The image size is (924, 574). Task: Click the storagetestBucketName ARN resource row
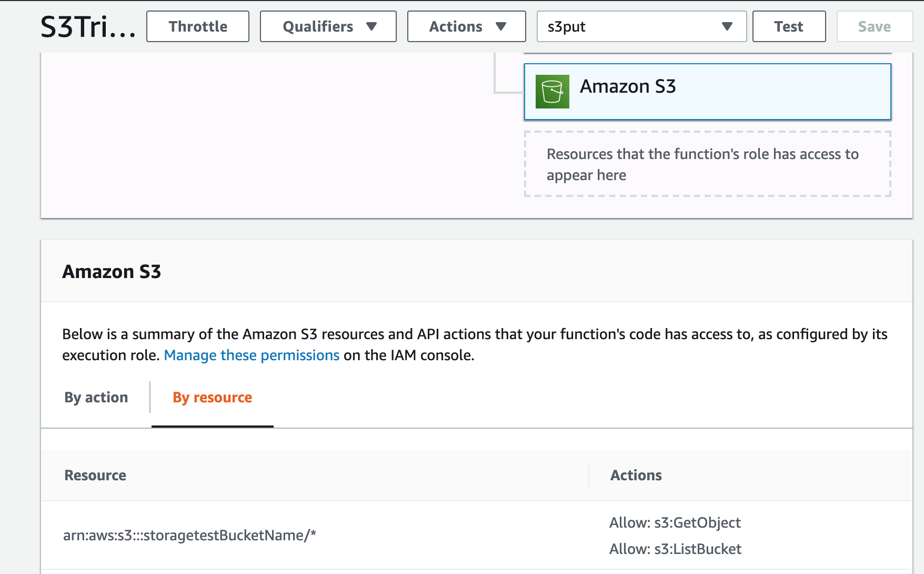pos(189,536)
